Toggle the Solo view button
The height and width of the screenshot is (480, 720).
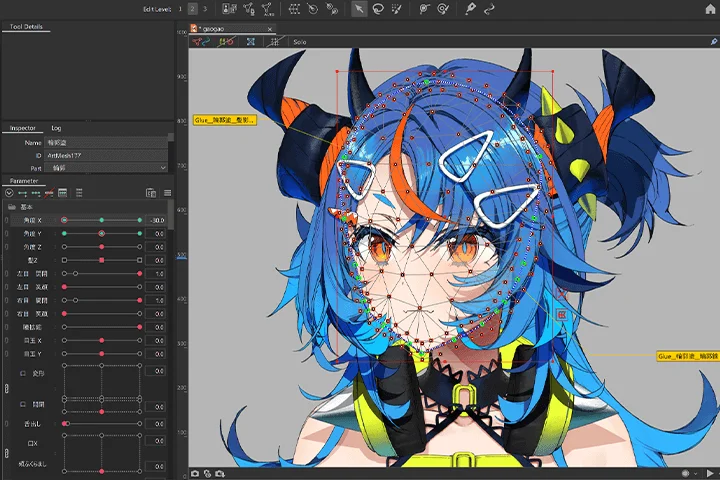[300, 42]
